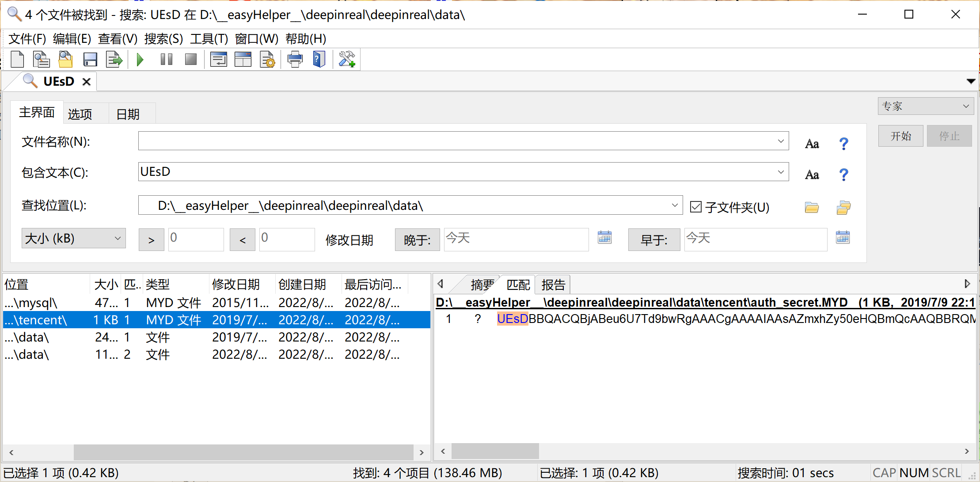
Task: Toggle the 子文件夹(U) checkbox
Action: pos(696,207)
